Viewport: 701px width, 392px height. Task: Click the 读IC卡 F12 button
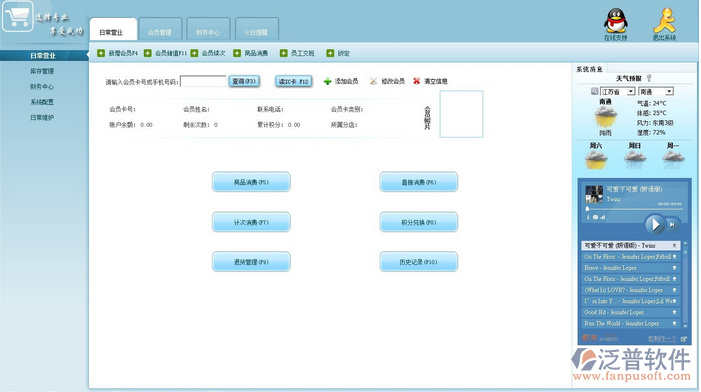[294, 81]
